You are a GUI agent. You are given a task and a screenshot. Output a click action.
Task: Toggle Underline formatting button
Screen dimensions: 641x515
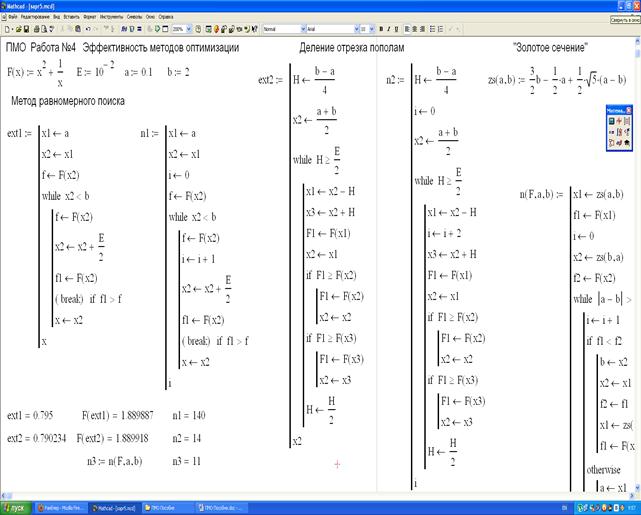[396, 29]
